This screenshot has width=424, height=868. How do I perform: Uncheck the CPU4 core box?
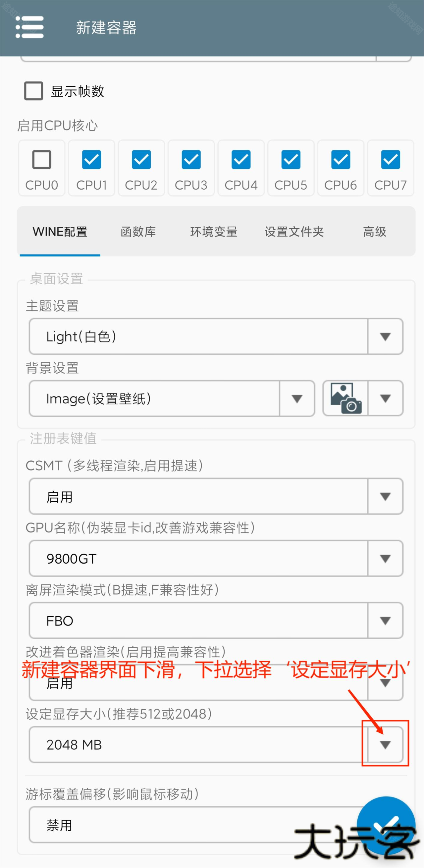[x=241, y=160]
